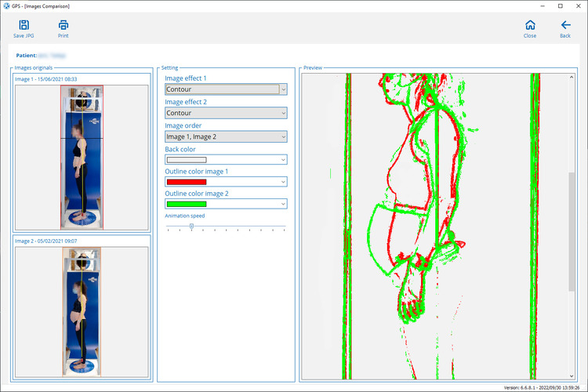Click the Print icon

click(x=63, y=25)
